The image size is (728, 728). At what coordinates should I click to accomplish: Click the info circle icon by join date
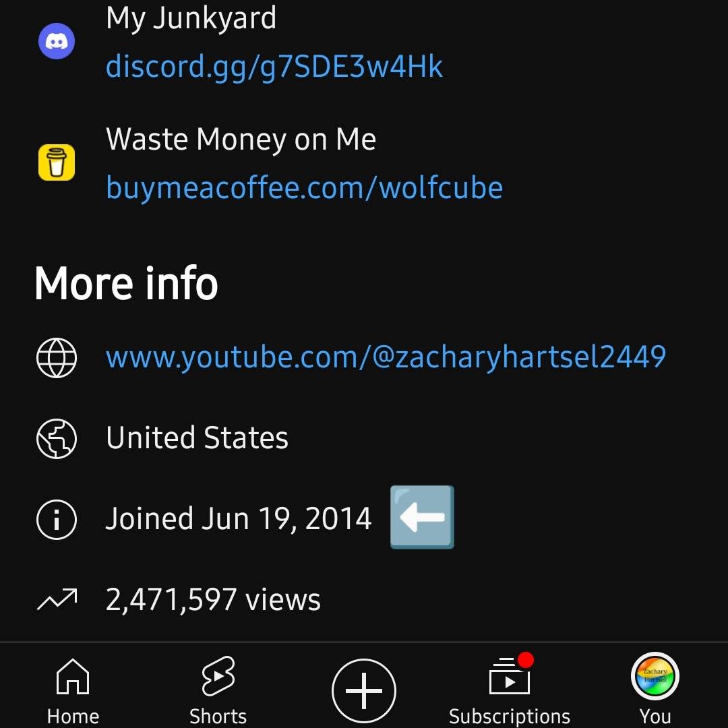57,519
